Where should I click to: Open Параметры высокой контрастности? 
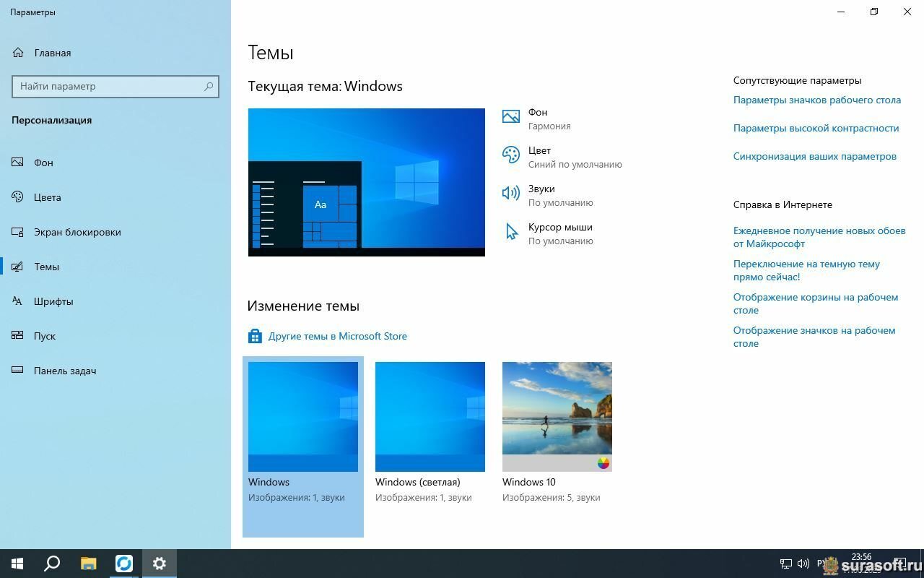tap(816, 128)
